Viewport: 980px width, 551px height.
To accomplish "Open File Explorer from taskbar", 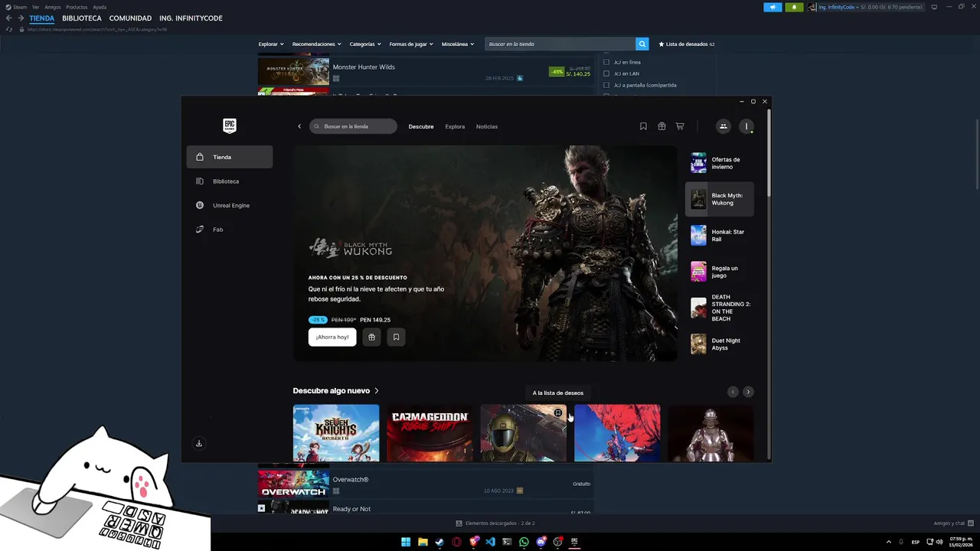I will 423,542.
